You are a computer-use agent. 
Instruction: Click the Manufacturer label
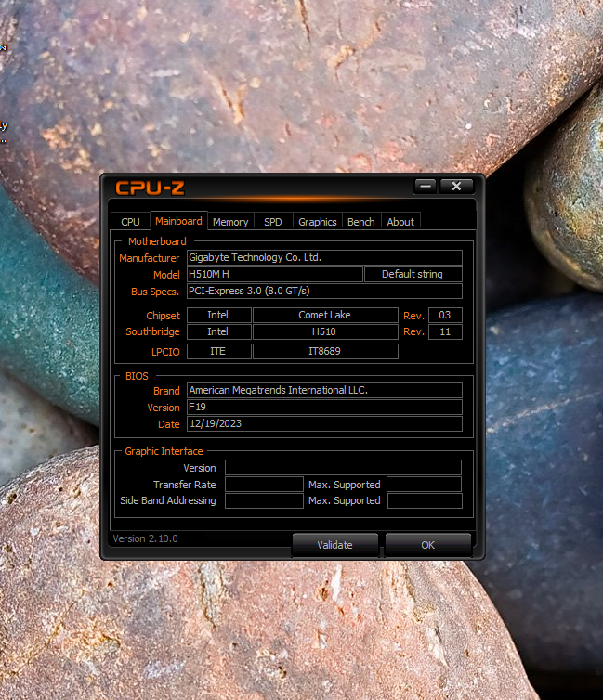coord(150,258)
